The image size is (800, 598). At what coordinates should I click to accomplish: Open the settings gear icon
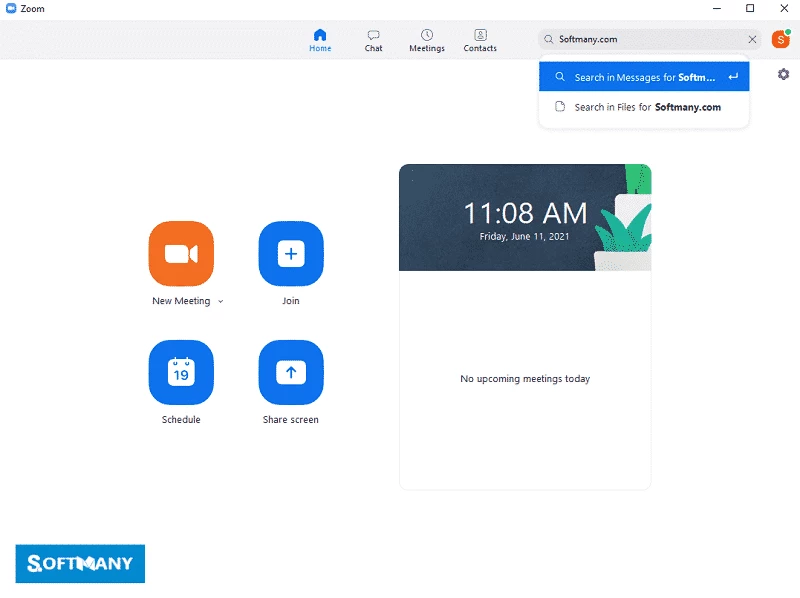(783, 75)
